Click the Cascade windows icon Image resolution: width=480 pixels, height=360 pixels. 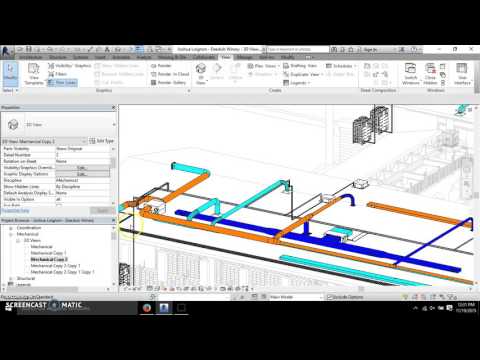click(x=443, y=75)
